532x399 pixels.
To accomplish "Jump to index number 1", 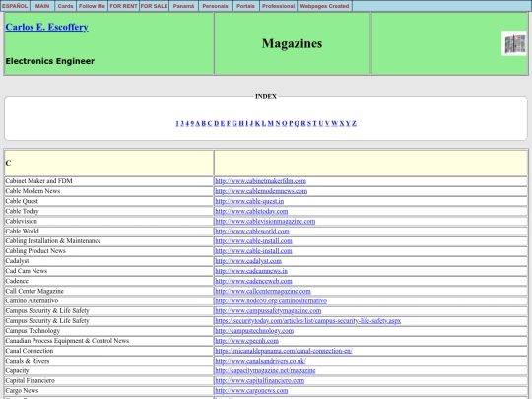I will (x=177, y=123).
